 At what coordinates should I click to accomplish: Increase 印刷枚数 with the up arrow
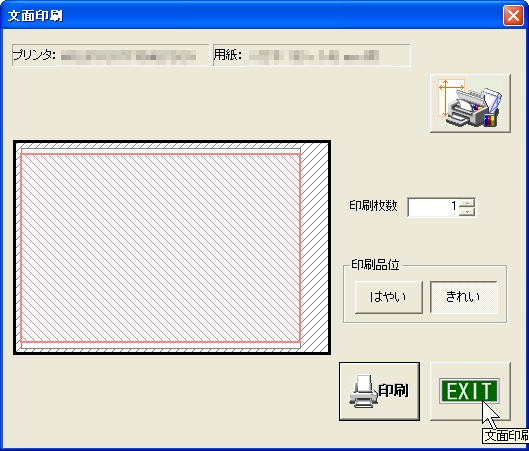[467, 203]
